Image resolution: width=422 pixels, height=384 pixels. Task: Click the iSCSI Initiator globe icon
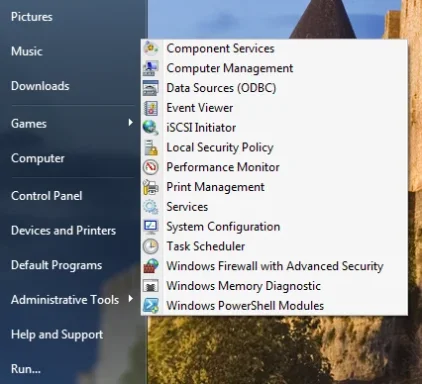tap(151, 128)
